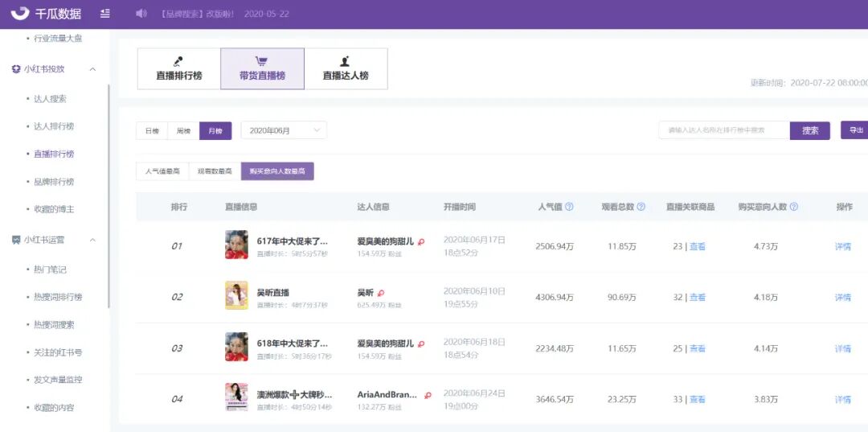Screen dimensions: 868x432
Task: Click the 千瓜数据 logo icon
Action: (20, 13)
